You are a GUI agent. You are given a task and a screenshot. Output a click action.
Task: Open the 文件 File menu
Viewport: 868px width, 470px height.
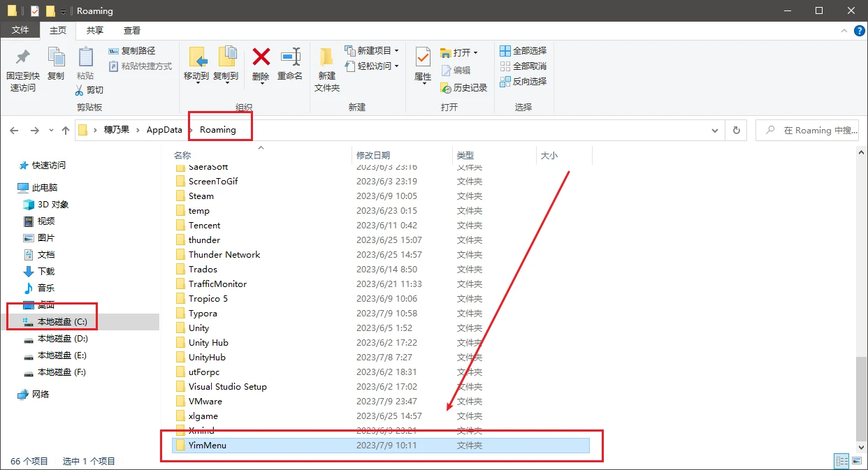point(21,30)
